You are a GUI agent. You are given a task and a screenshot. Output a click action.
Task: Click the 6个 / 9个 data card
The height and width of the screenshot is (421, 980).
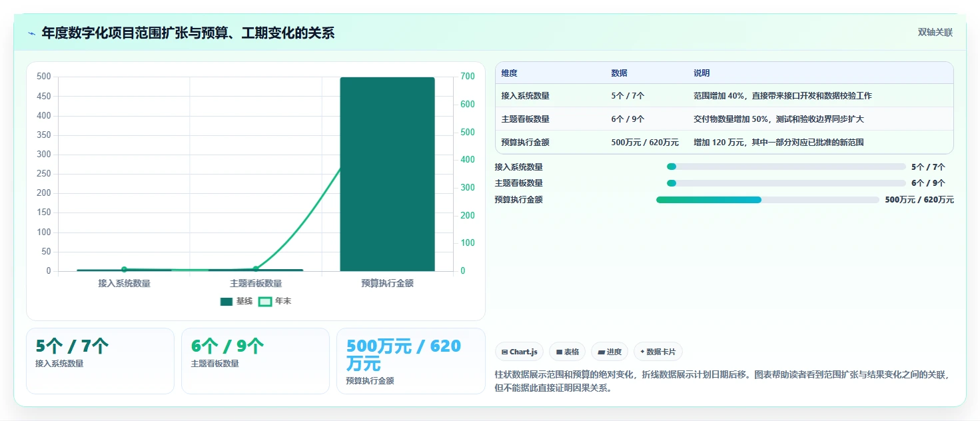[255, 361]
